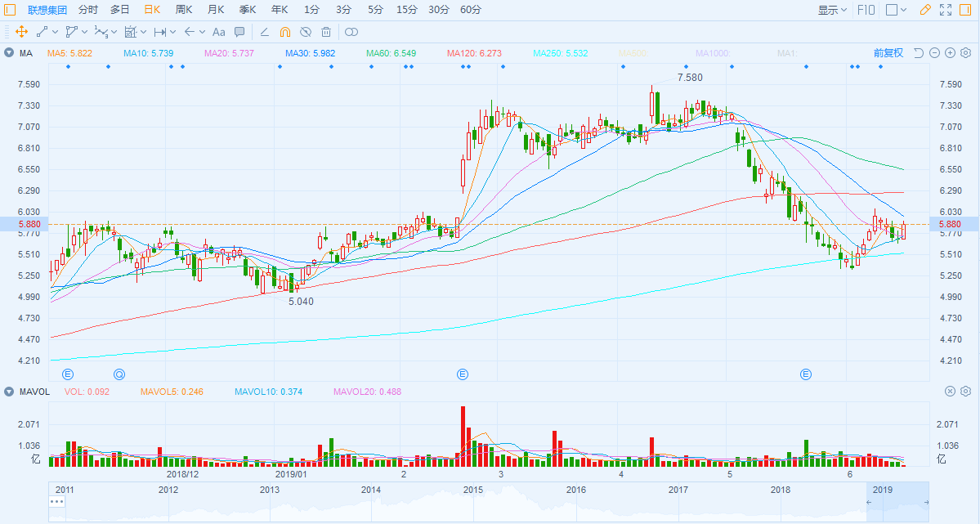Toggle the orange drawing pencil toolbar
The height and width of the screenshot is (524, 980).
pos(924,10)
